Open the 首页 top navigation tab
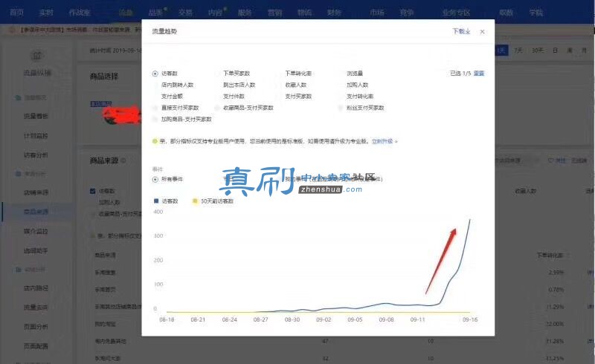The image size is (595, 364). pos(16,13)
